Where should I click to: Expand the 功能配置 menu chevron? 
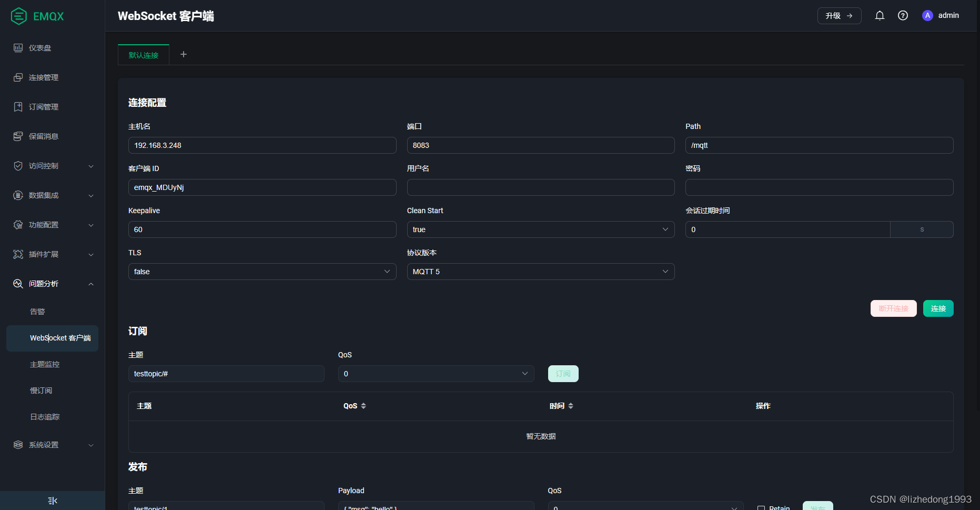click(91, 225)
